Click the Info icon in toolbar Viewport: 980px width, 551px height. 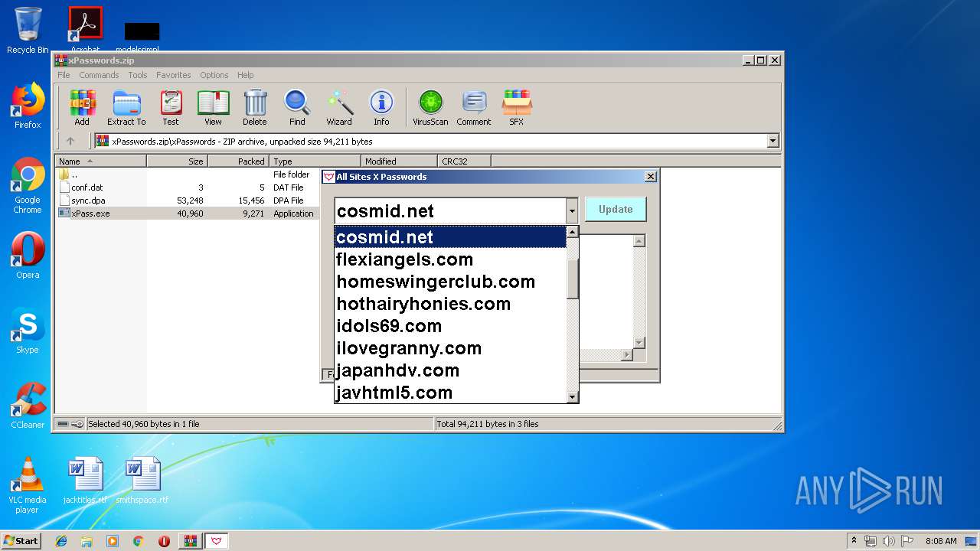[381, 107]
